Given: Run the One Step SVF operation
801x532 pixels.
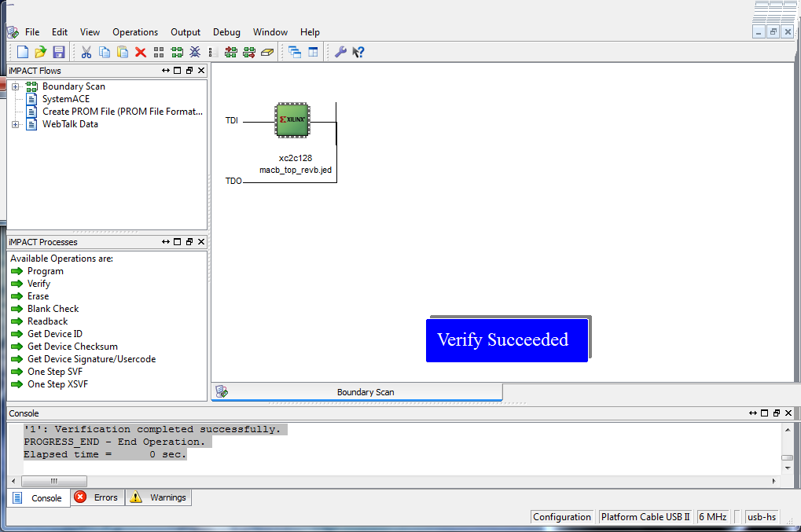Looking at the screenshot, I should coord(55,372).
